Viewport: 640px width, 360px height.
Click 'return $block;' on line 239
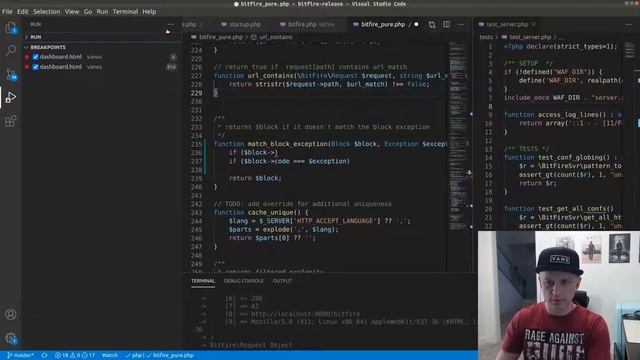point(255,178)
